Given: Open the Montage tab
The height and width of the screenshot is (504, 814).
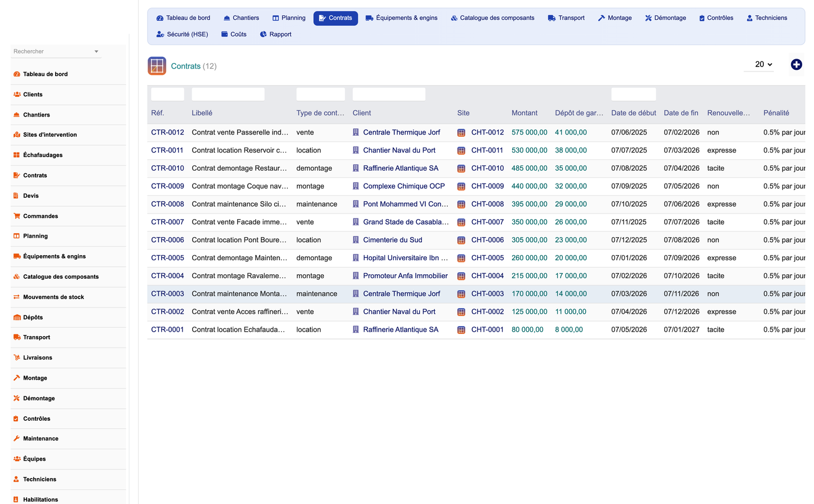Looking at the screenshot, I should (615, 18).
